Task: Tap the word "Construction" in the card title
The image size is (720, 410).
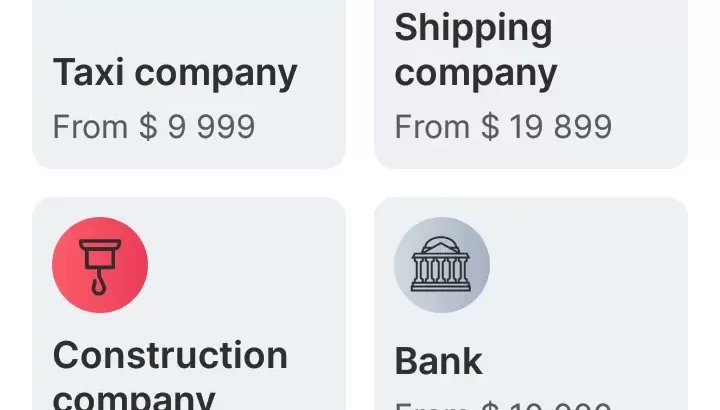Action: 170,355
